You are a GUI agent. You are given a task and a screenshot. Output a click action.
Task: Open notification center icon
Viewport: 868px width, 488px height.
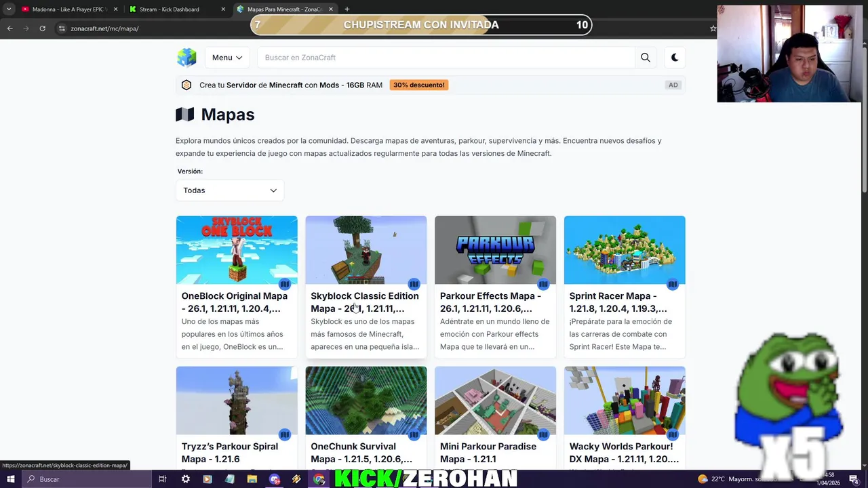pos(854,480)
